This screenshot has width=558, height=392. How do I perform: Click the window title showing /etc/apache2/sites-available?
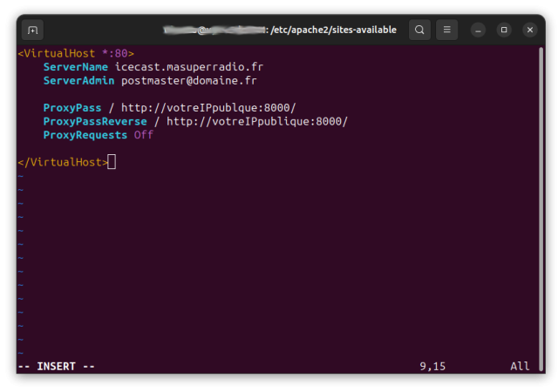pyautogui.click(x=330, y=30)
